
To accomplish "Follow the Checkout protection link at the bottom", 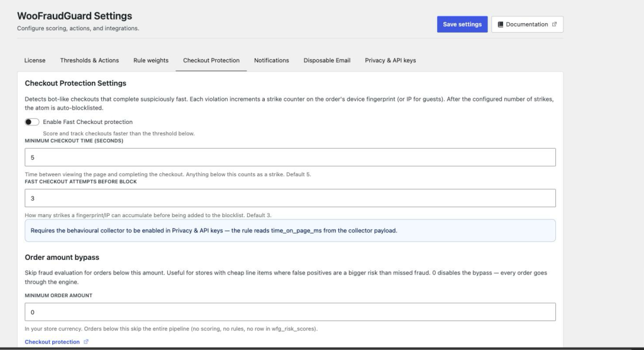I will pos(52,342).
